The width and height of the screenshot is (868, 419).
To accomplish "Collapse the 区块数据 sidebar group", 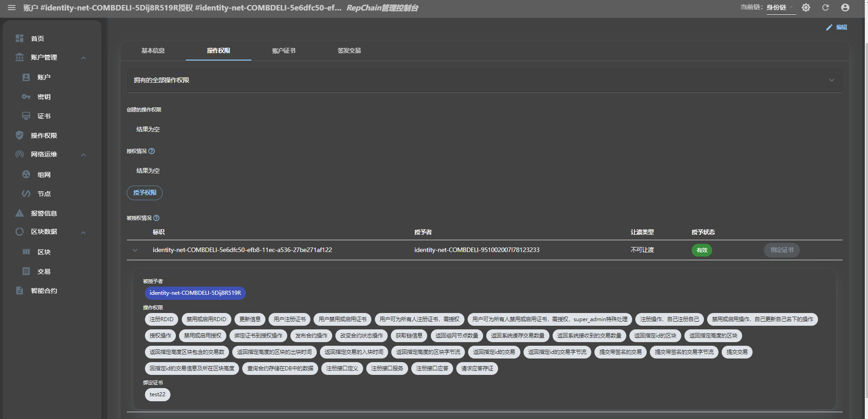I will pyautogui.click(x=84, y=232).
